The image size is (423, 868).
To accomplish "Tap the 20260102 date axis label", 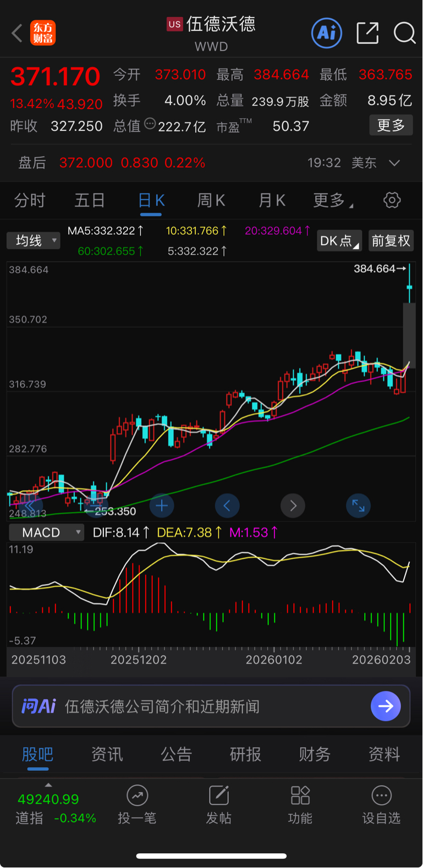I will tap(274, 660).
